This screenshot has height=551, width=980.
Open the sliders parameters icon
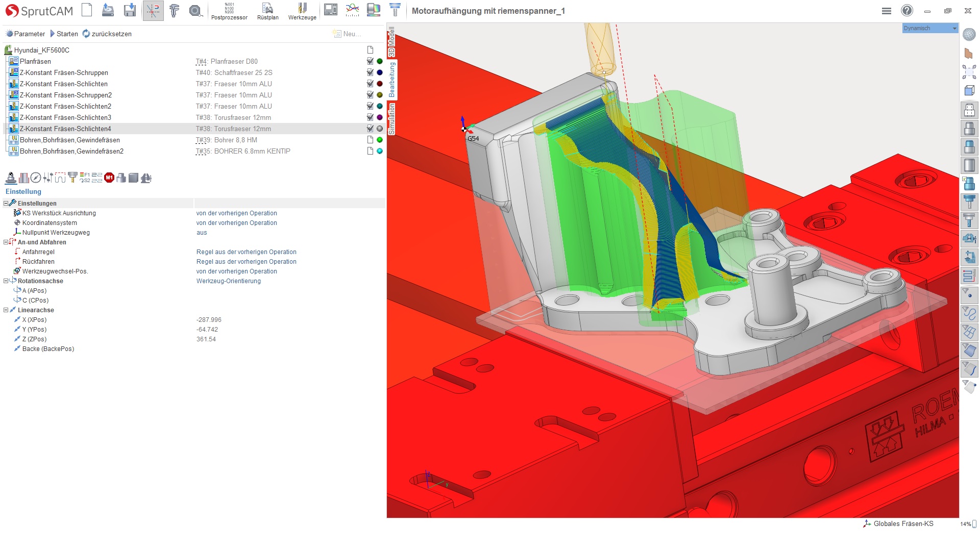pyautogui.click(x=48, y=178)
